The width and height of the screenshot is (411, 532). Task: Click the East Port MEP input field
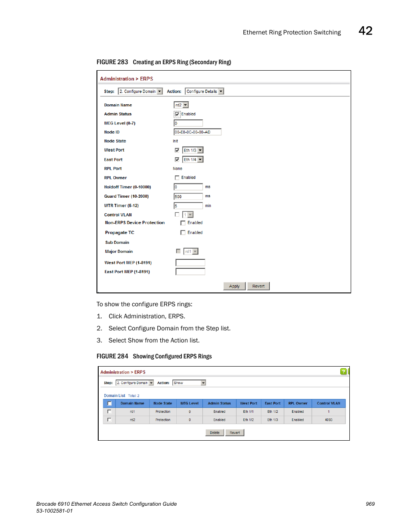[x=190, y=272]
